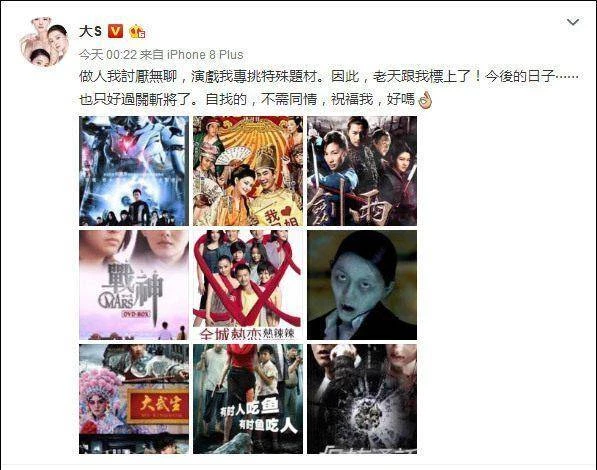Open the 戰神 MARS poster thumbnail
The image size is (597, 470).
coord(134,285)
